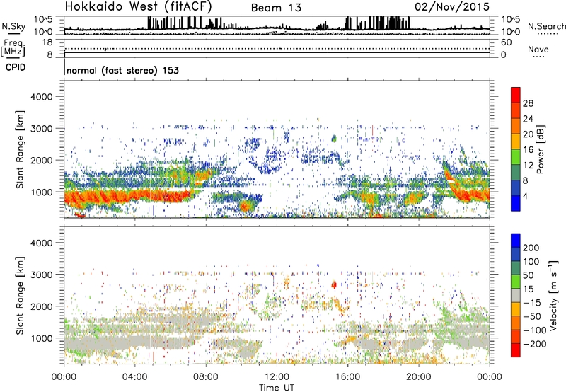
Task: Click the '4' label on power colorbar
Action: (525, 196)
